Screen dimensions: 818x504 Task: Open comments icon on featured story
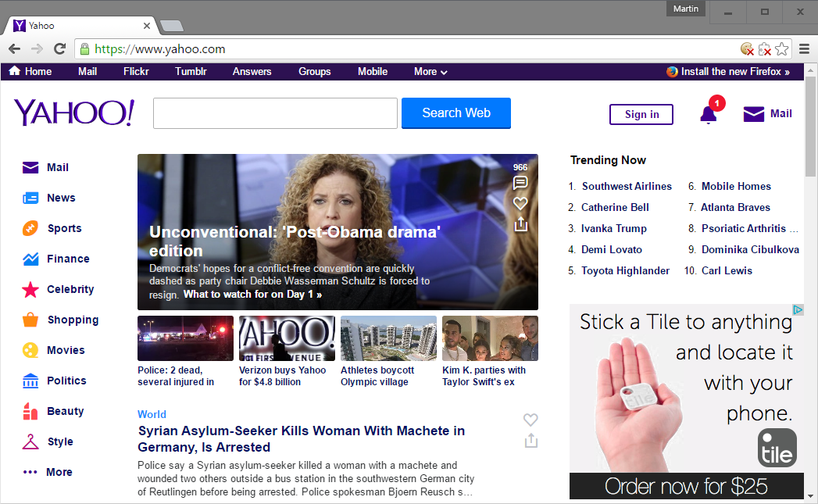pyautogui.click(x=520, y=183)
